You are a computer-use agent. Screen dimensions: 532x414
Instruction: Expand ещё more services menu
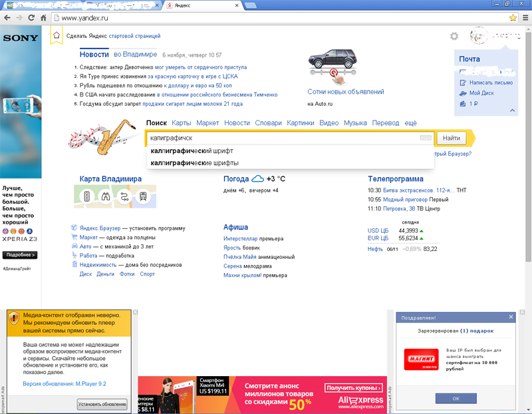coord(410,123)
